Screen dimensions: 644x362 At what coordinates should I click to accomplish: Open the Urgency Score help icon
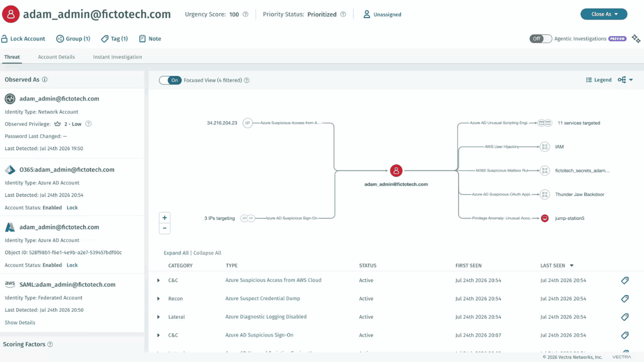246,15
